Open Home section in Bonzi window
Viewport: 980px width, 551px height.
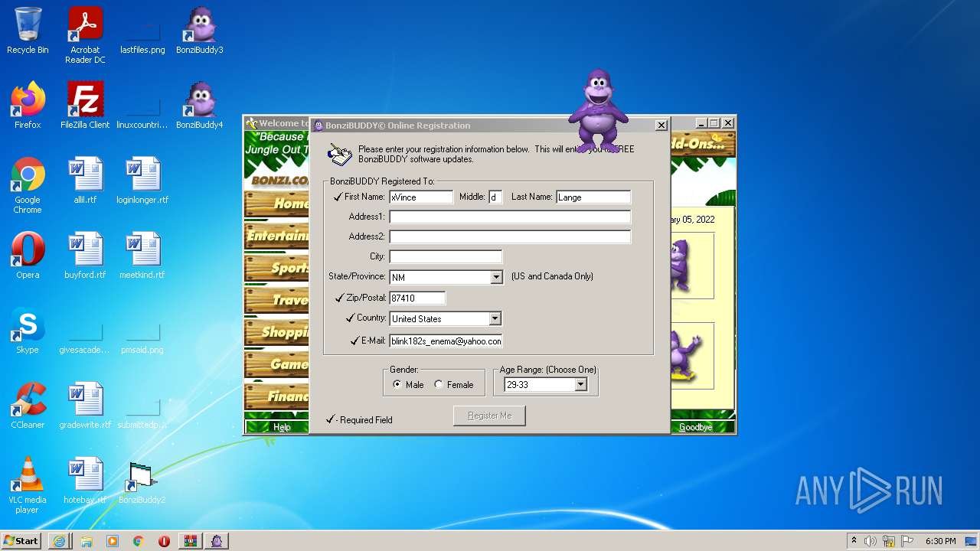coord(277,204)
